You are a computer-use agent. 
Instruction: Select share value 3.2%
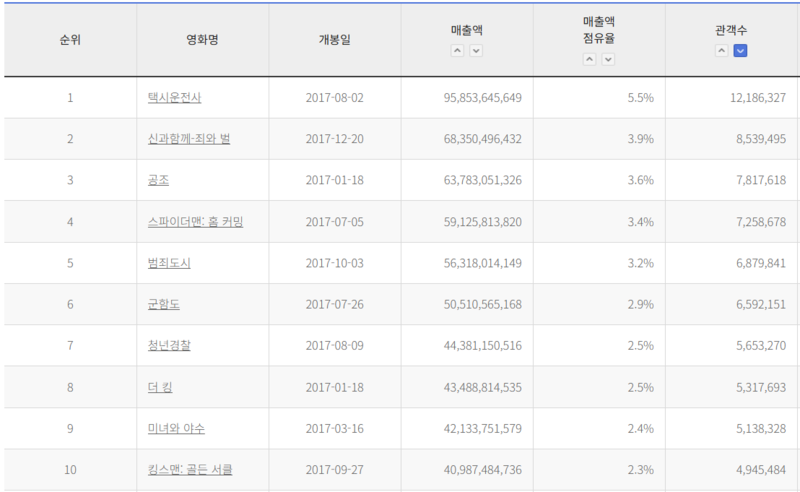click(x=641, y=263)
